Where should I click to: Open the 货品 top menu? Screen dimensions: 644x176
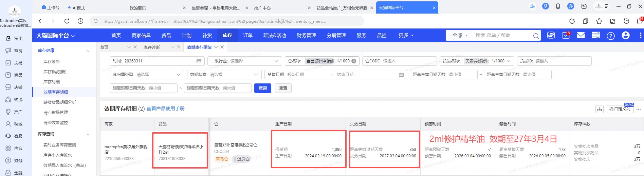(x=166, y=35)
